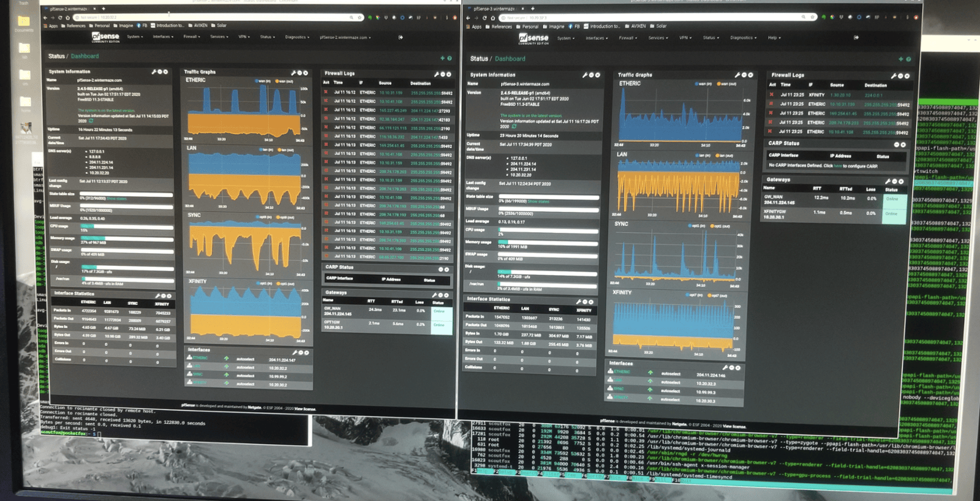Toggle lan (out) legend in pfSense-3 LAN graph

pyautogui.click(x=725, y=156)
